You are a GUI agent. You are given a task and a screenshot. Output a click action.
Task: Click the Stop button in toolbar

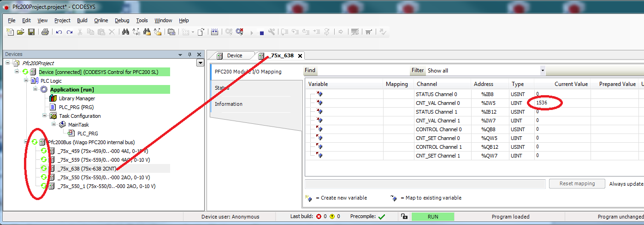pyautogui.click(x=261, y=32)
